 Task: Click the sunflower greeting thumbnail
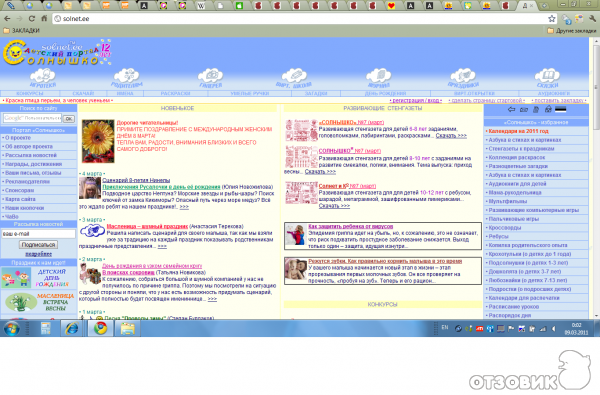(x=98, y=141)
